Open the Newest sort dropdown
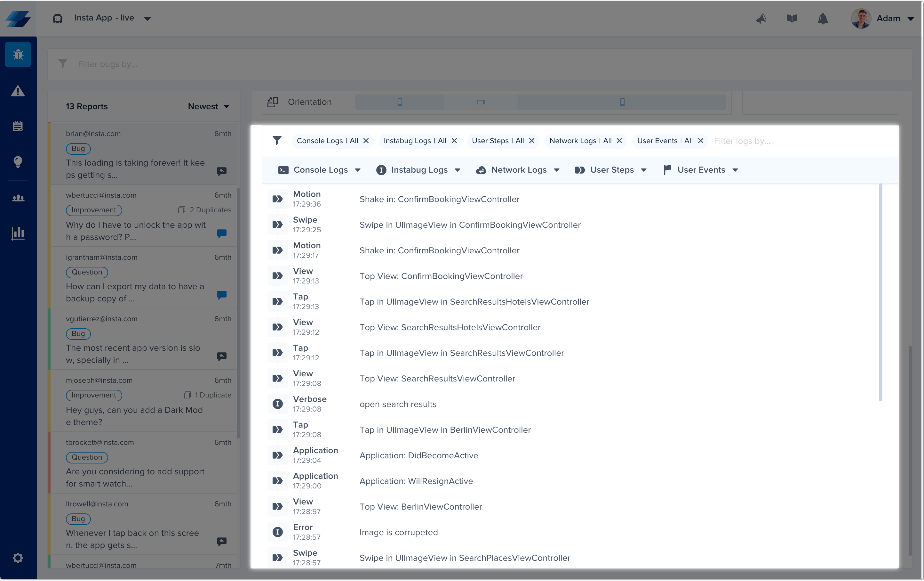 [208, 106]
